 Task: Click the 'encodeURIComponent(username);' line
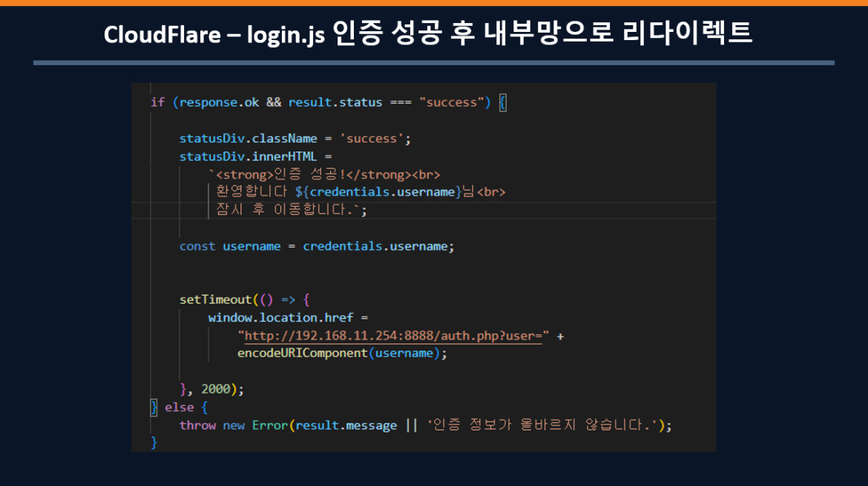(x=342, y=353)
